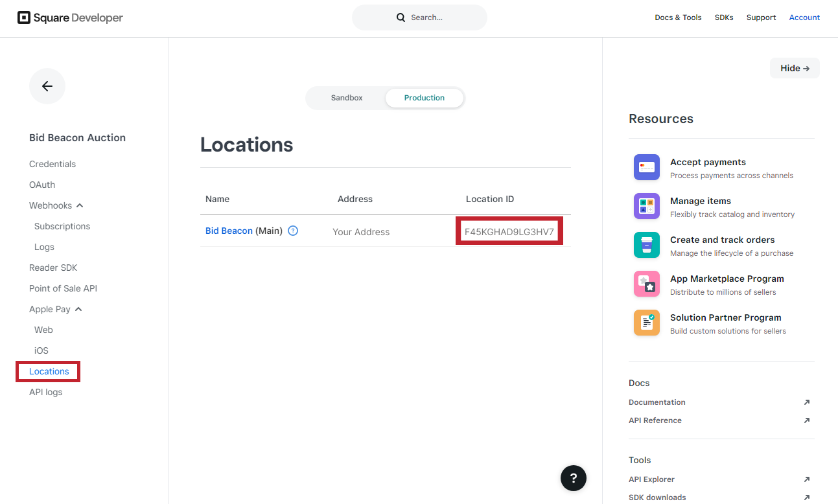The image size is (838, 504).
Task: Select the Production environment toggle
Action: [425, 98]
